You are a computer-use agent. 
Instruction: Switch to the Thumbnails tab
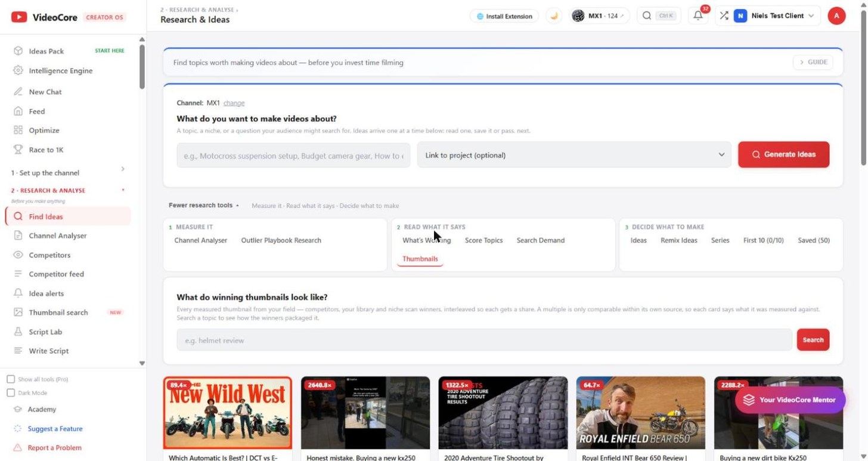pos(420,259)
